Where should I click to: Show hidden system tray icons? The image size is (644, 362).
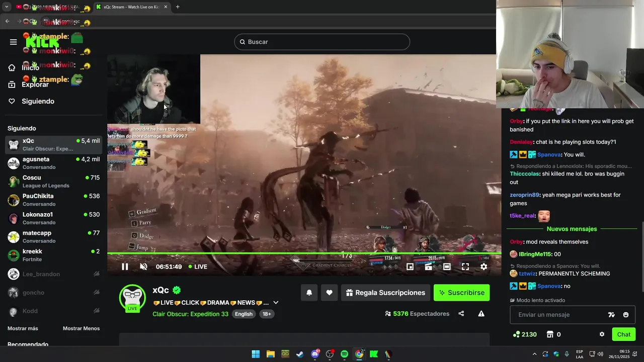pos(534,354)
